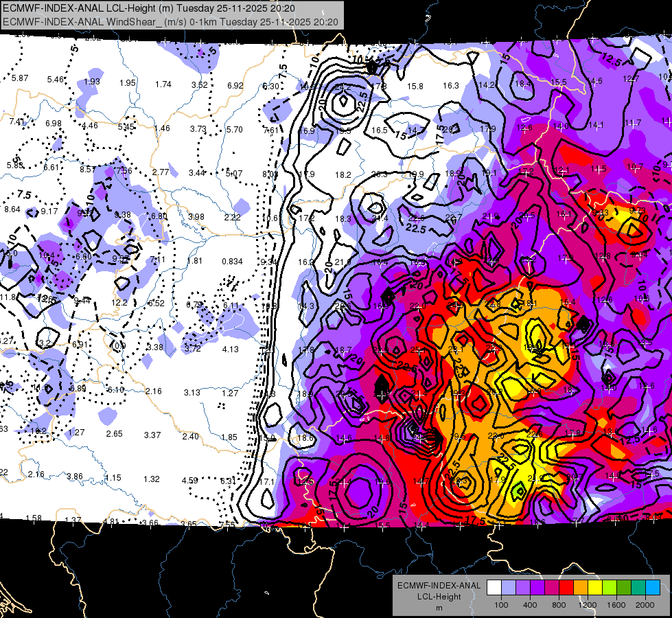Click the grid value '15.8'
The image size is (672, 618).
click(x=415, y=87)
